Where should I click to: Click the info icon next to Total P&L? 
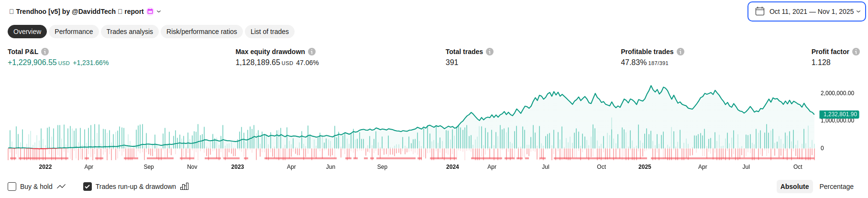(45, 52)
